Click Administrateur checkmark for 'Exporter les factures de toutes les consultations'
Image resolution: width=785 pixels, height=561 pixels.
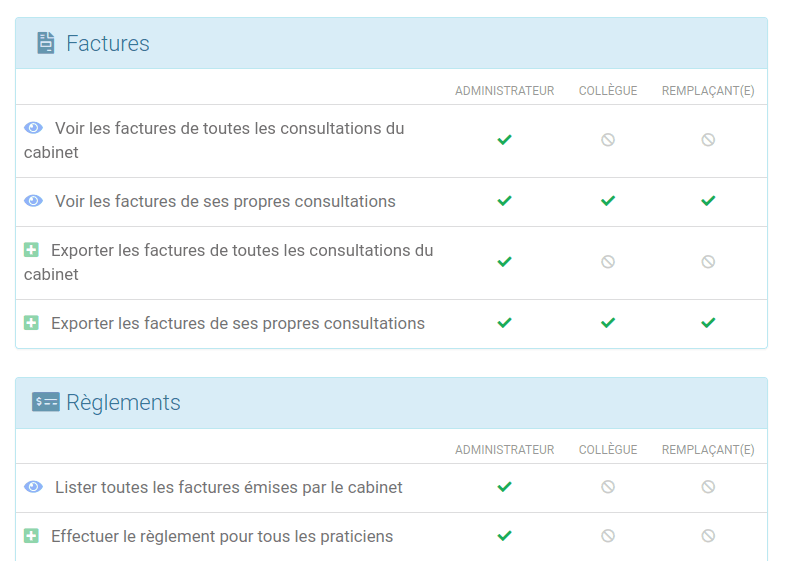(x=505, y=262)
